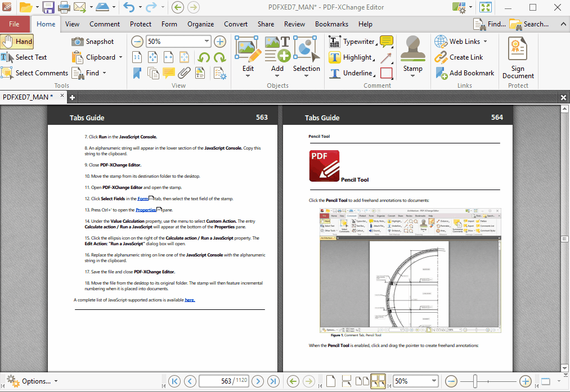Image resolution: width=570 pixels, height=392 pixels.
Task: Switch to Continuous page layout
Action: [x=347, y=381]
